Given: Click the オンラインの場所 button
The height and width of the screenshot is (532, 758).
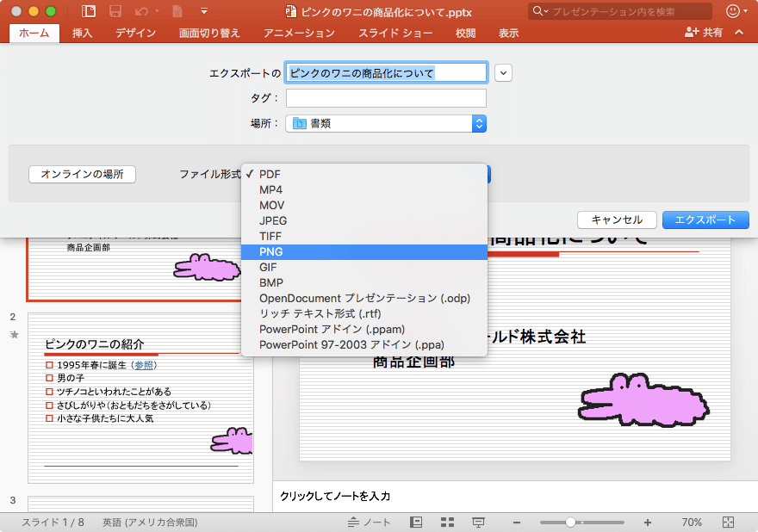Looking at the screenshot, I should (x=82, y=174).
